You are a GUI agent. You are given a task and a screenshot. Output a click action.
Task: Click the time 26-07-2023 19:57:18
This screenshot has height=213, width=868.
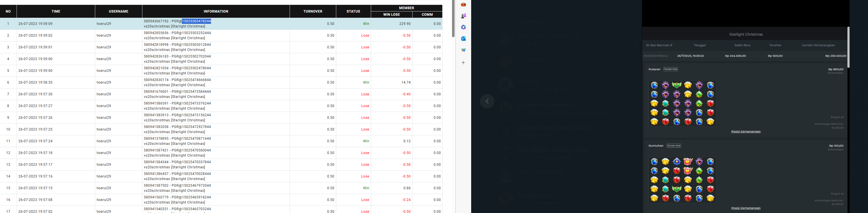[35, 153]
